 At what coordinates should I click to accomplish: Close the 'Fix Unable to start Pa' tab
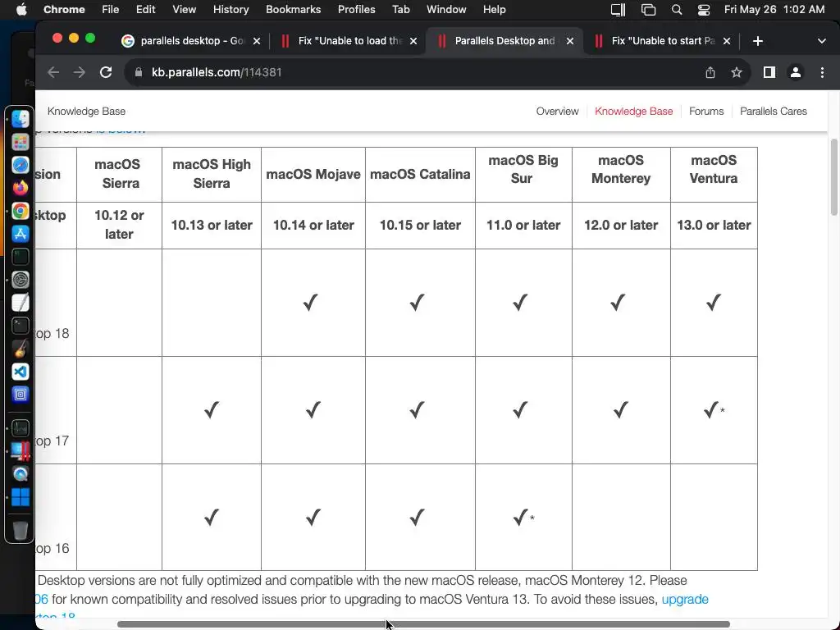(x=727, y=41)
